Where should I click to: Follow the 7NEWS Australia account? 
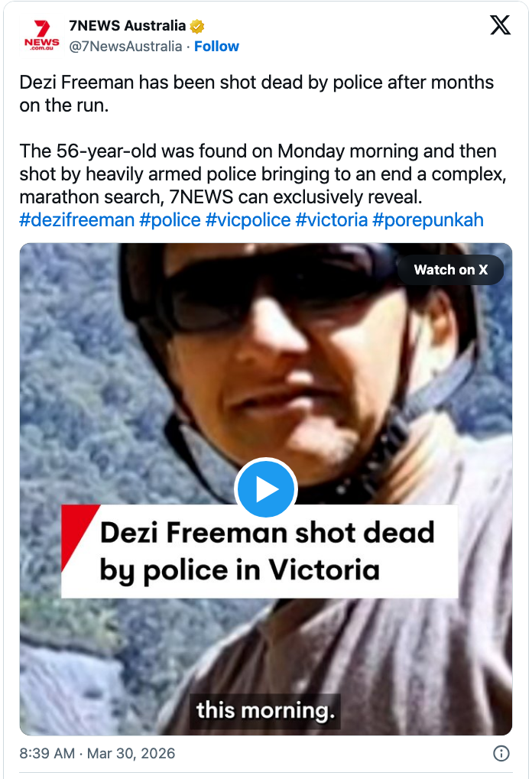pos(216,47)
